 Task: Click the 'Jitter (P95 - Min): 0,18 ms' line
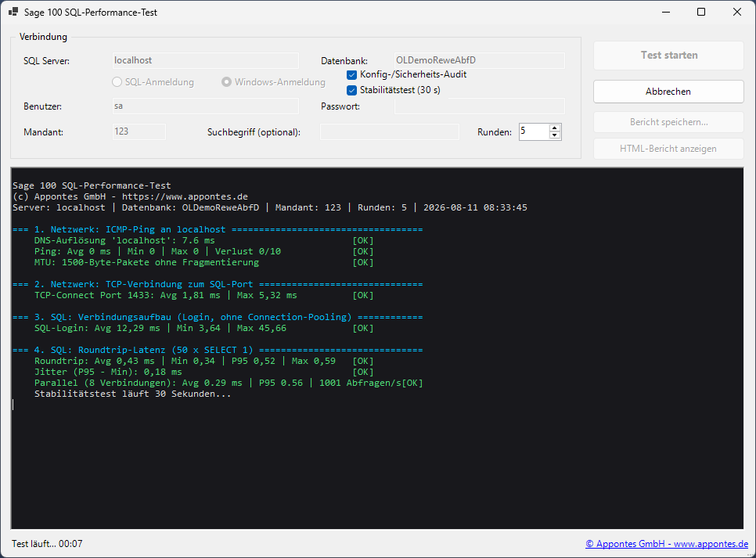pos(204,373)
